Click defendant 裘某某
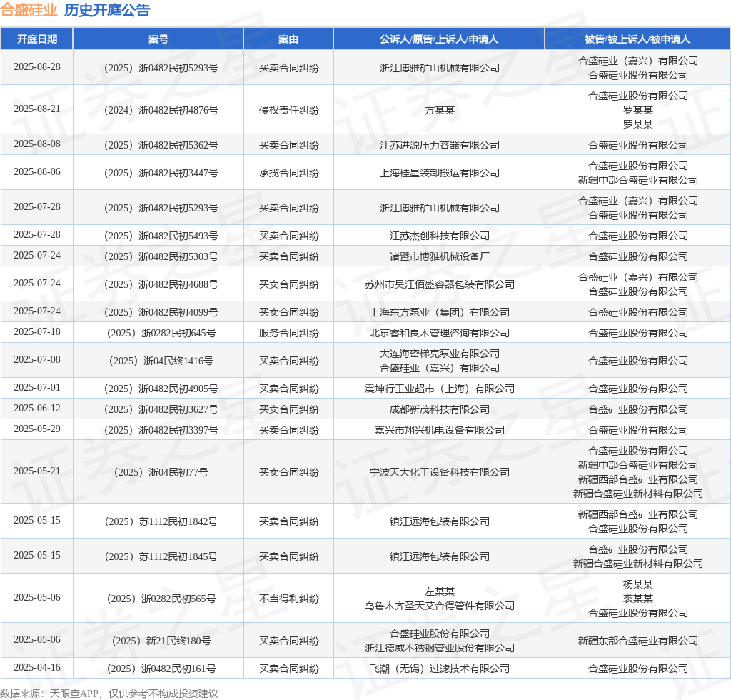This screenshot has height=700, width=731. 637,599
